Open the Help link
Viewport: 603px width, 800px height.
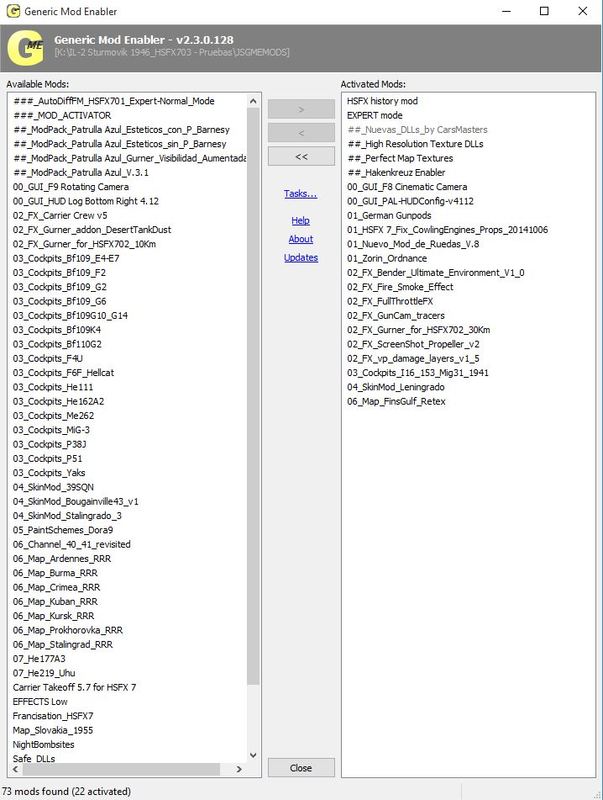point(300,220)
